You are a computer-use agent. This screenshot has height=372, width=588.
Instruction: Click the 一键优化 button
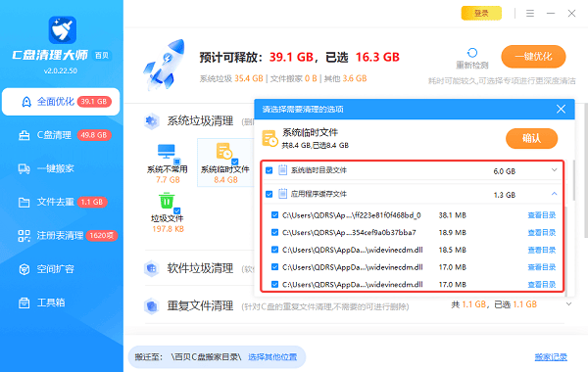click(x=533, y=57)
